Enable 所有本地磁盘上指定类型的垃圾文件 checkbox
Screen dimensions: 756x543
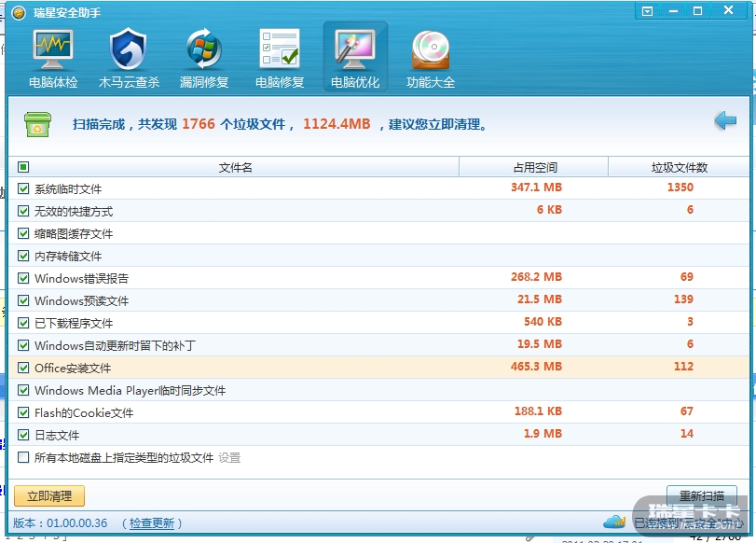coord(23,457)
